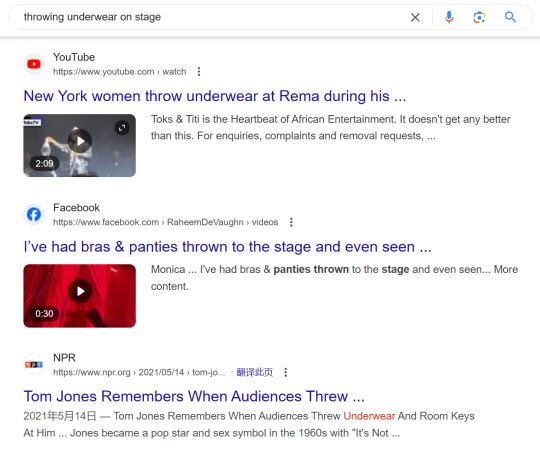Image resolution: width=540 pixels, height=450 pixels.
Task: Start voice search with the microphone icon
Action: [449, 17]
